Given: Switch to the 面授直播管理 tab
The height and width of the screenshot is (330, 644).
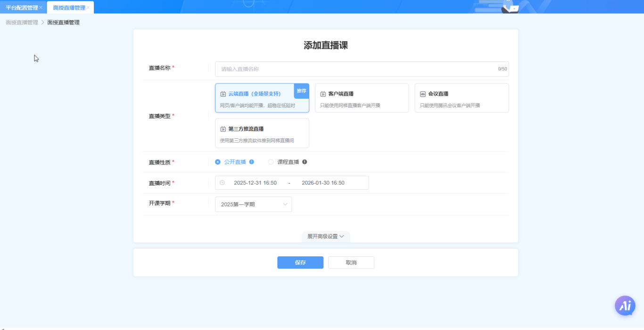Looking at the screenshot, I should (x=69, y=8).
